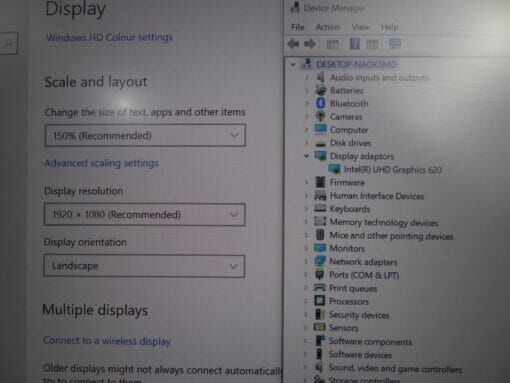Click the Sensors icon

(x=320, y=327)
